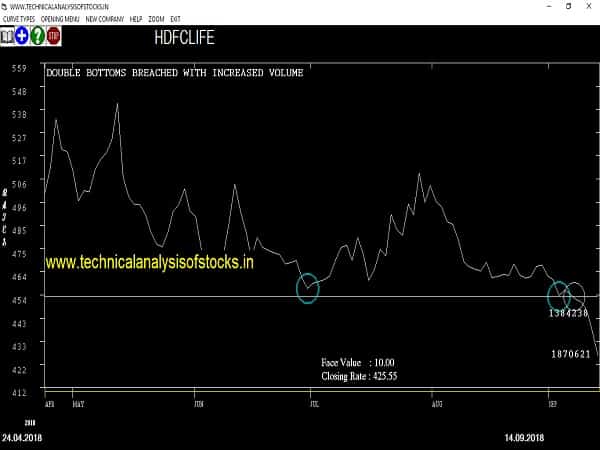Click the start date 24.04.2018
Image resolution: width=600 pixels, height=450 pixels.
[22, 438]
